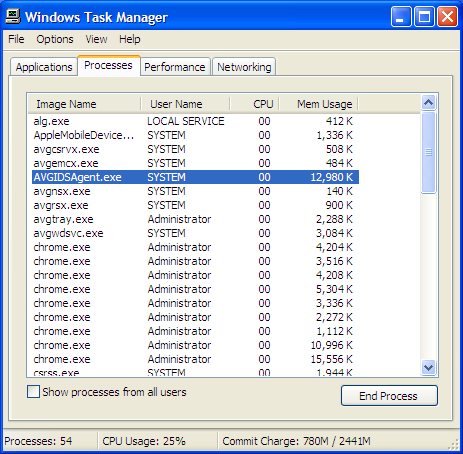Select the avgnsx.exe process
Viewport: 463px width, 454px height.
(195, 191)
